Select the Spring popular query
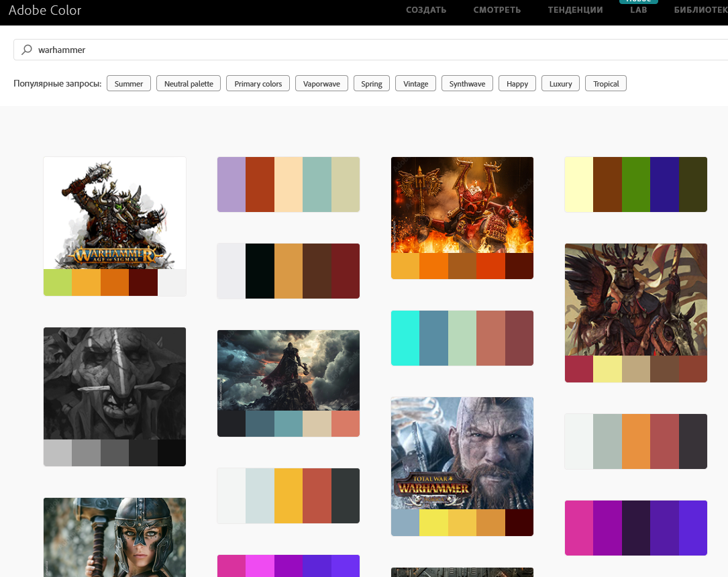 pyautogui.click(x=372, y=84)
